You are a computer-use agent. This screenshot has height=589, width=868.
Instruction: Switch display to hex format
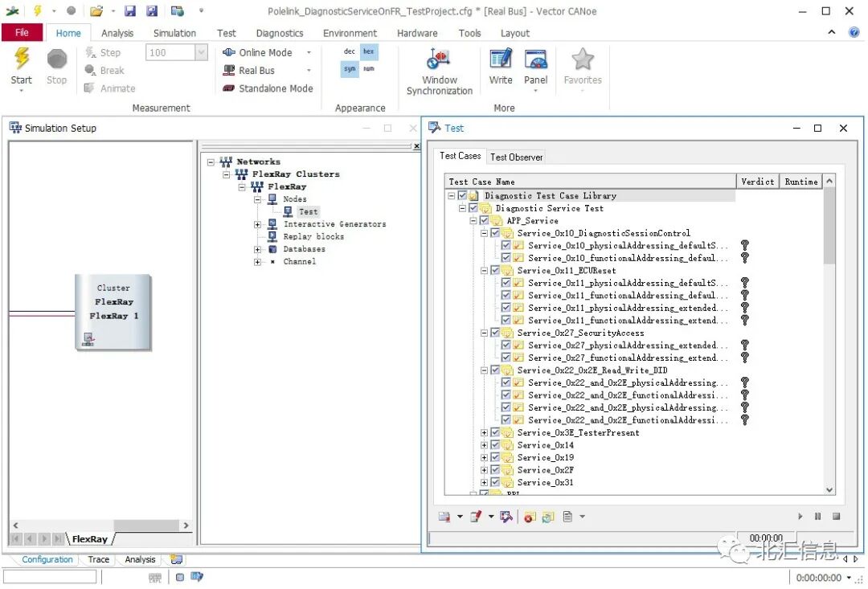369,51
